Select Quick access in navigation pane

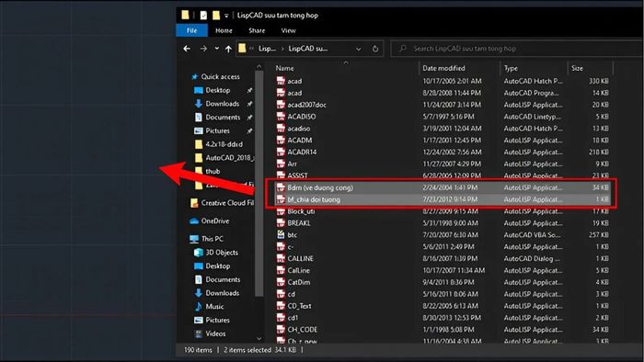coord(220,76)
